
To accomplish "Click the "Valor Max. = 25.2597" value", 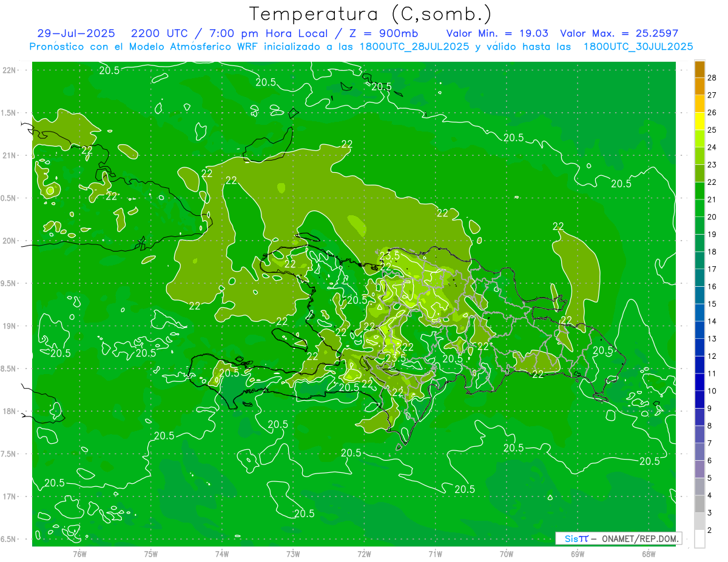I will tap(619, 34).
